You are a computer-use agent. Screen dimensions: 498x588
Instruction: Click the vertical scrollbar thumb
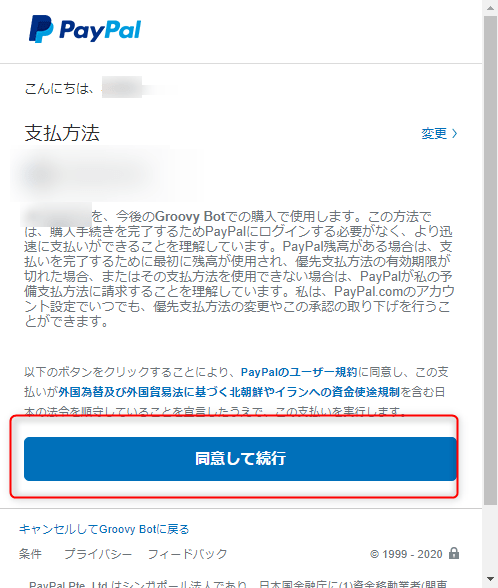[x=490, y=261]
